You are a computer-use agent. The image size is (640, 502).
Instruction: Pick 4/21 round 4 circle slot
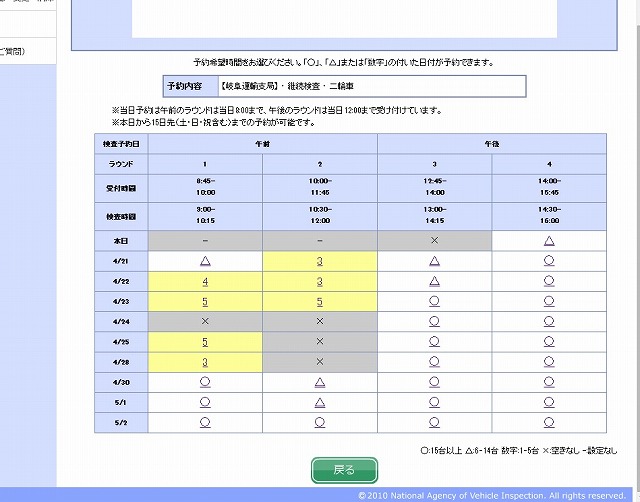(x=549, y=261)
